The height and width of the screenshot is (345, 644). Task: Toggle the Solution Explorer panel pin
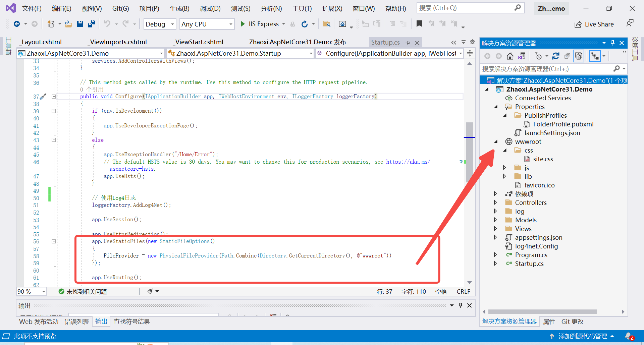613,43
